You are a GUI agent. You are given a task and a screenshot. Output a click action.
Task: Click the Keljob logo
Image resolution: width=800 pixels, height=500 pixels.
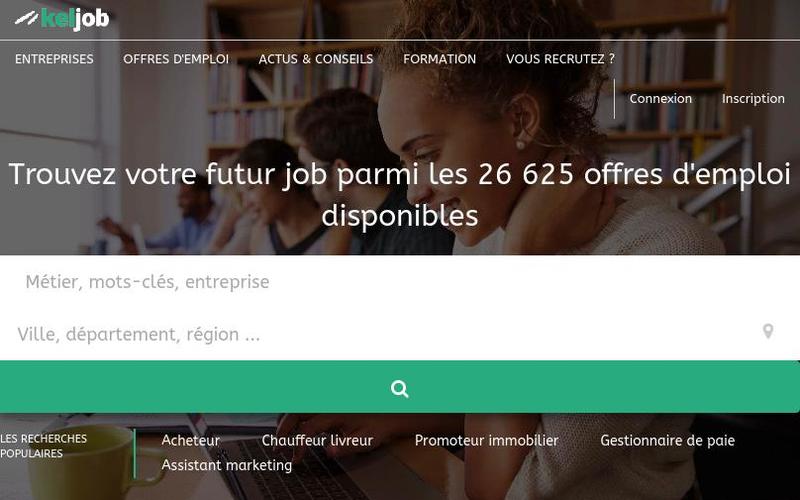click(62, 19)
